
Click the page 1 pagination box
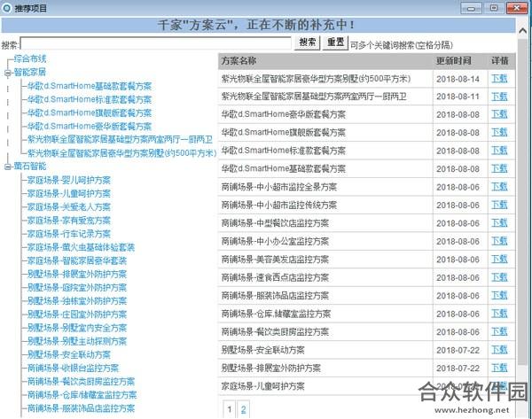click(x=230, y=409)
